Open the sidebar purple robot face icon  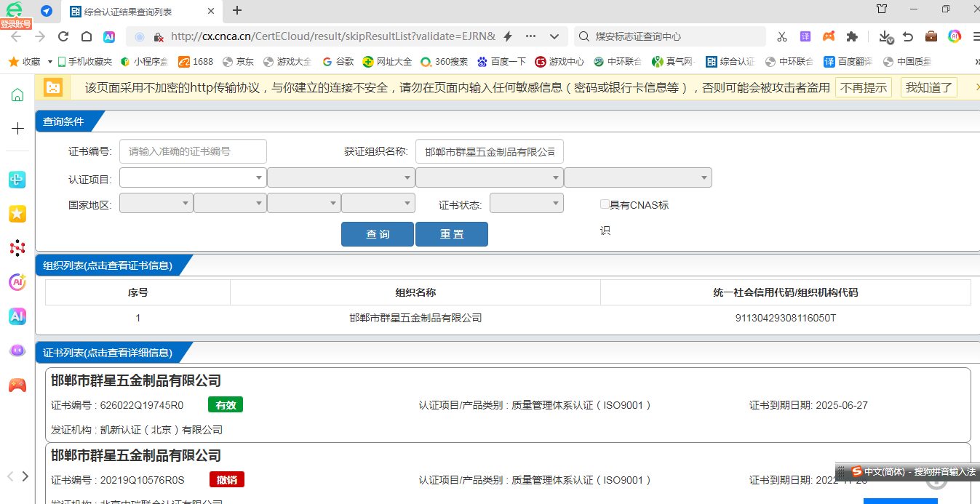coord(17,351)
